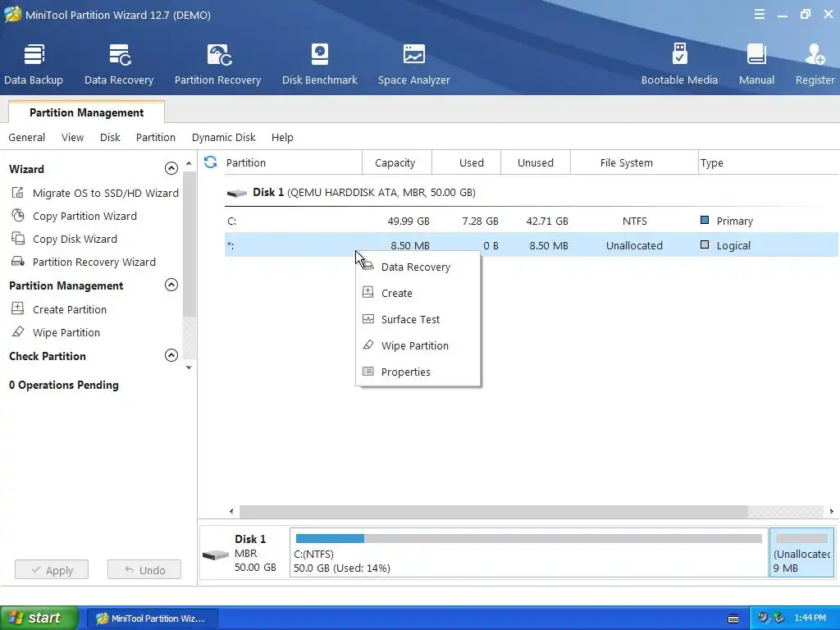Launch Data Recovery from the top toolbar
The image size is (840, 630).
[119, 64]
